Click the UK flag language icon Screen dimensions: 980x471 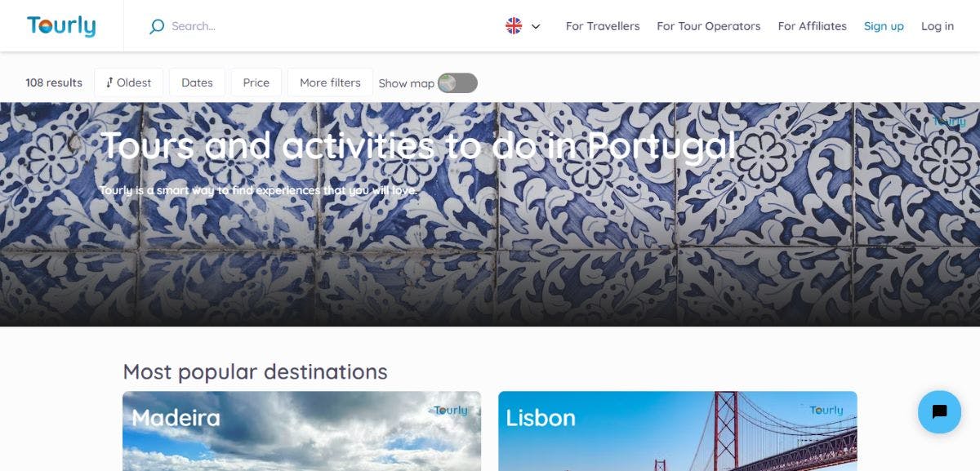tap(514, 26)
